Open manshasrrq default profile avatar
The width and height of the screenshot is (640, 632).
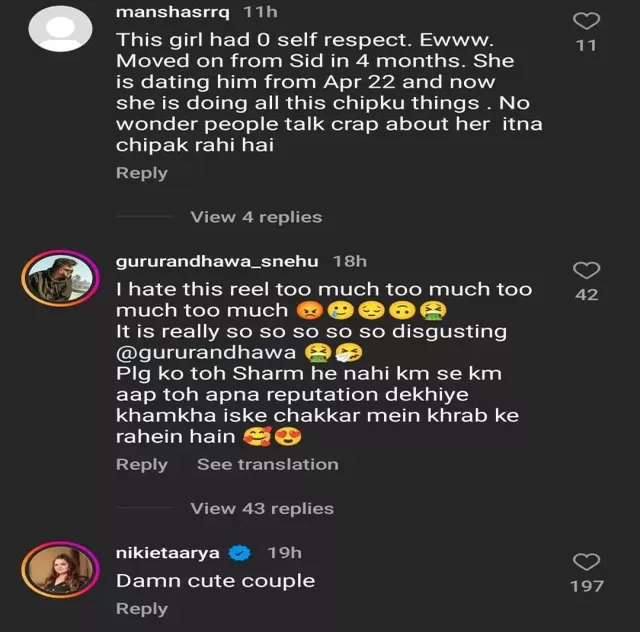(x=60, y=29)
